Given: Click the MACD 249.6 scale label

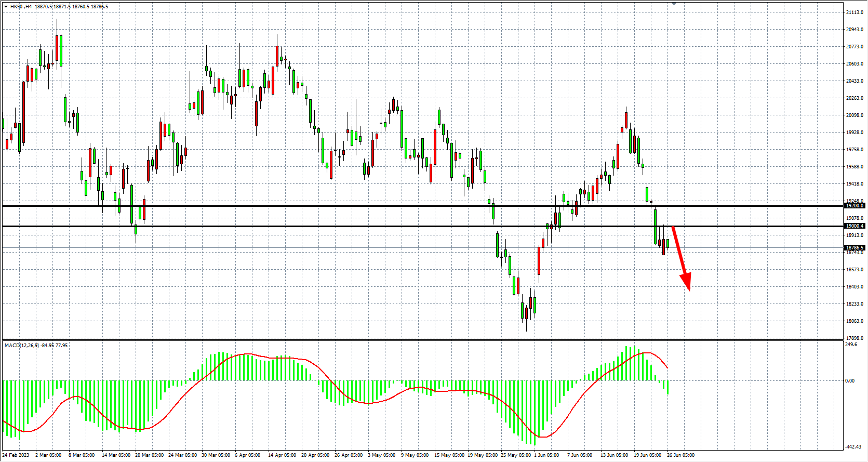Looking at the screenshot, I should [x=851, y=345].
